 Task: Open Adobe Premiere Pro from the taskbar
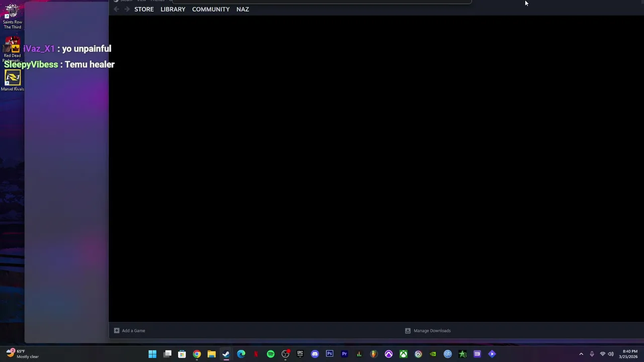click(x=344, y=354)
